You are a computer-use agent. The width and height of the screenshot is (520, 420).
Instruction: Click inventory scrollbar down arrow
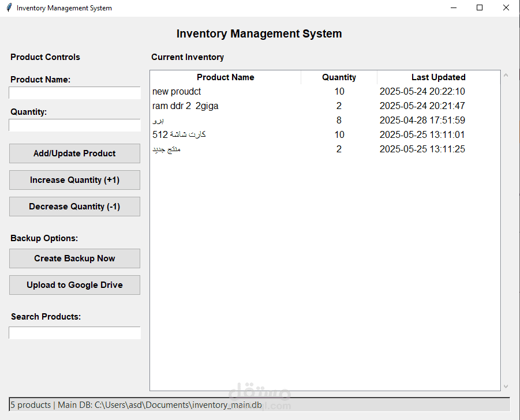[506, 386]
